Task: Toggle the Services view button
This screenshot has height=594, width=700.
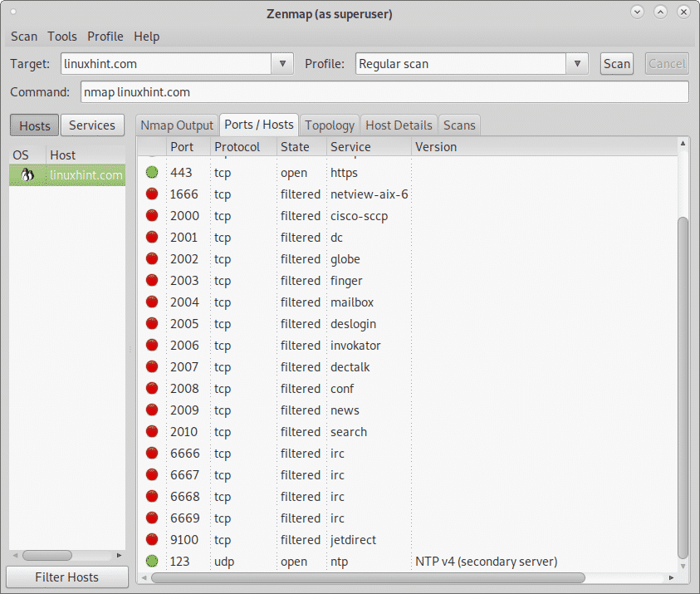Action: tap(91, 125)
